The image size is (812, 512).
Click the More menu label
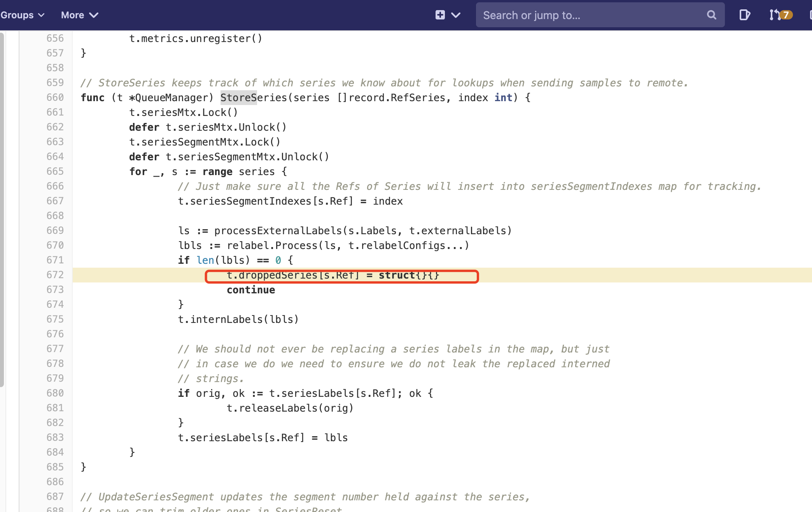coord(72,15)
